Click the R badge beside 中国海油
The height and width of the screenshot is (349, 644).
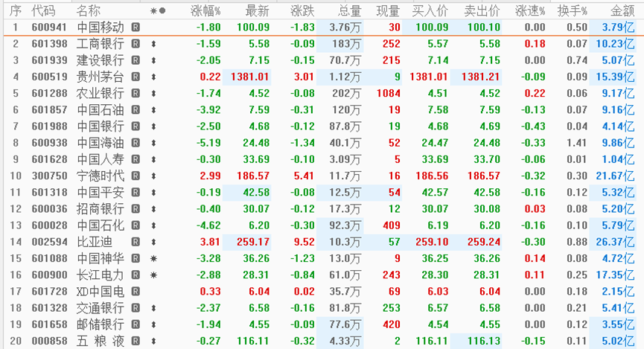coord(136,143)
